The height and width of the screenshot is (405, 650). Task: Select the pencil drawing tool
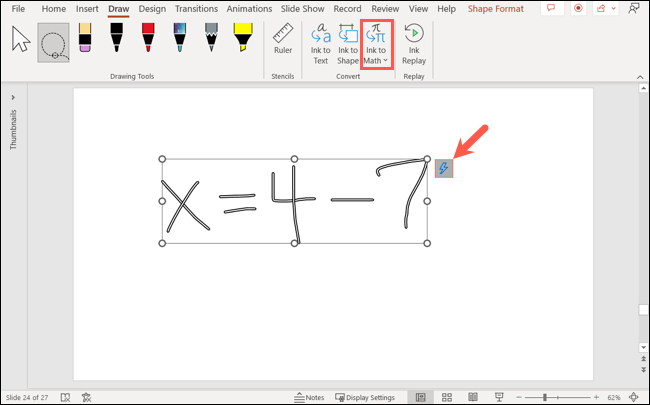(211, 38)
